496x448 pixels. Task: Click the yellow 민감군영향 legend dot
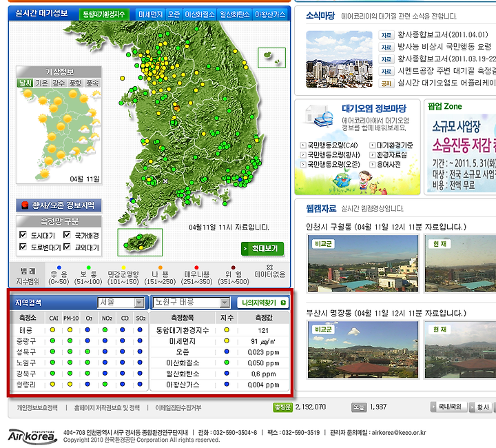coord(123,267)
